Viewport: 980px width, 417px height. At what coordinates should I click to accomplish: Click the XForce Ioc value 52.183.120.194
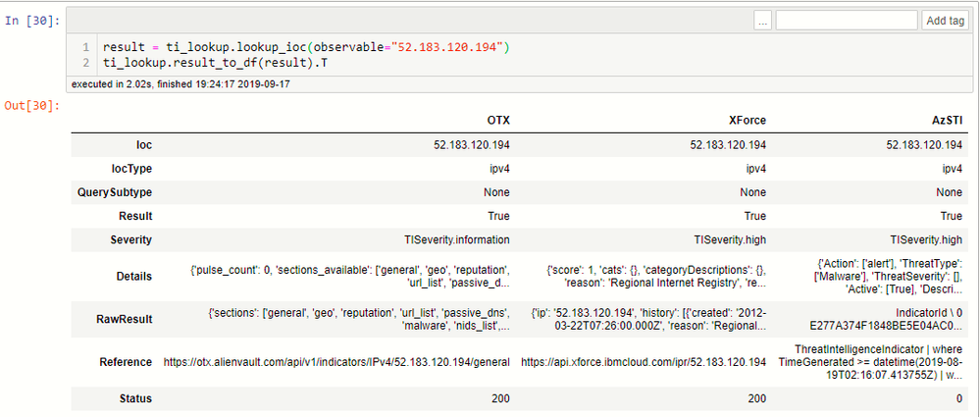click(x=728, y=145)
